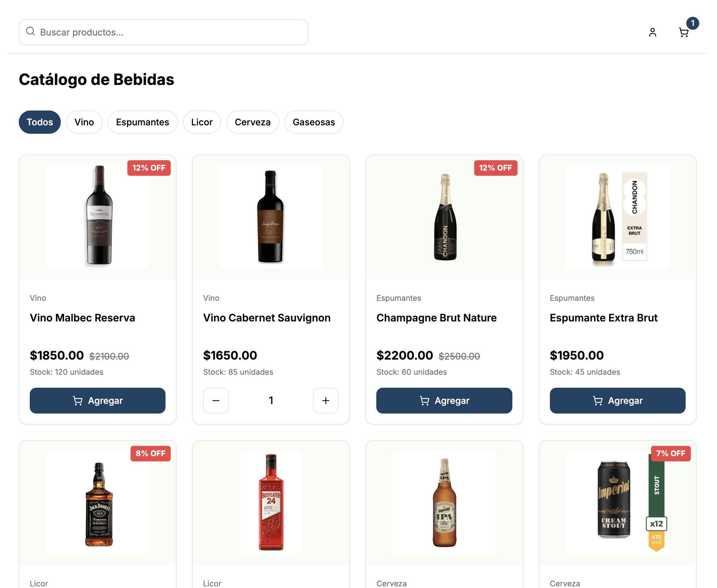Screen dimensions: 717x588
Task: Click Stock: 85 unidades text
Action: 238,372
